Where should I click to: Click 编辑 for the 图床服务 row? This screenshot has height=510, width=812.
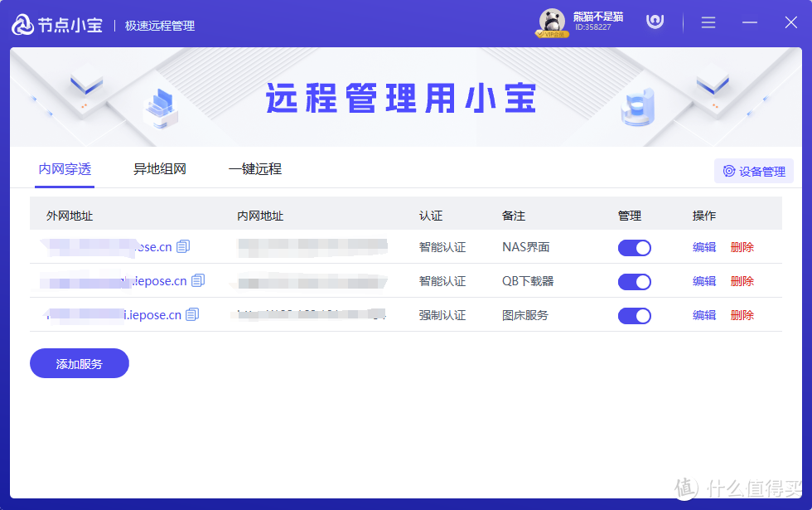coord(703,314)
